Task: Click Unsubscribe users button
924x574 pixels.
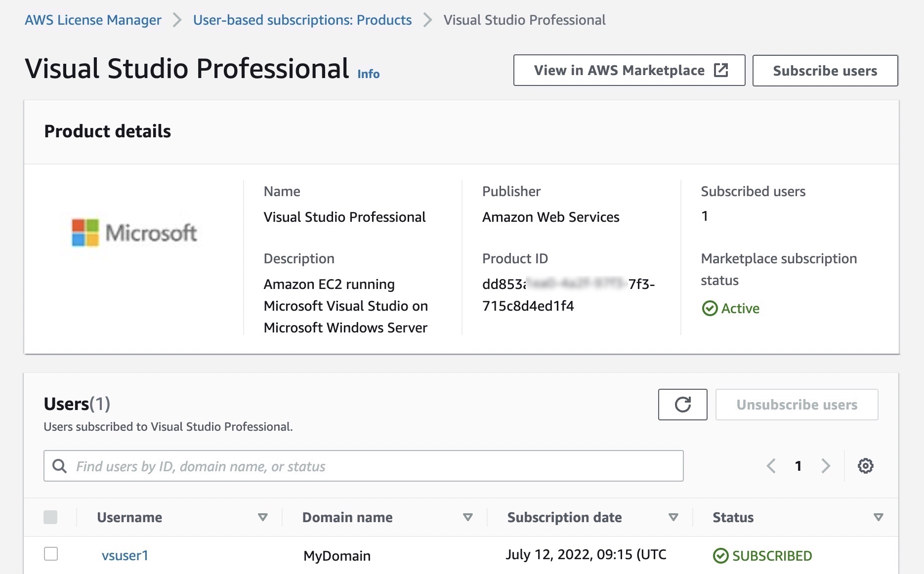Action: (797, 405)
